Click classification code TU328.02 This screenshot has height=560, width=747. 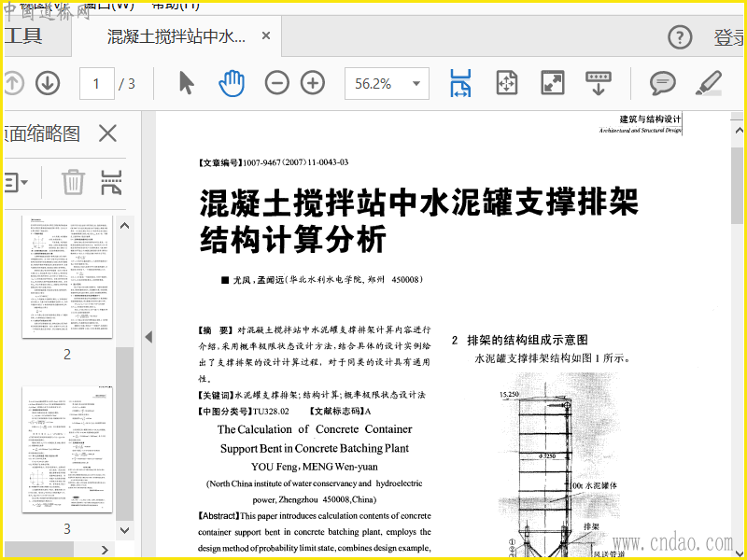[271, 412]
